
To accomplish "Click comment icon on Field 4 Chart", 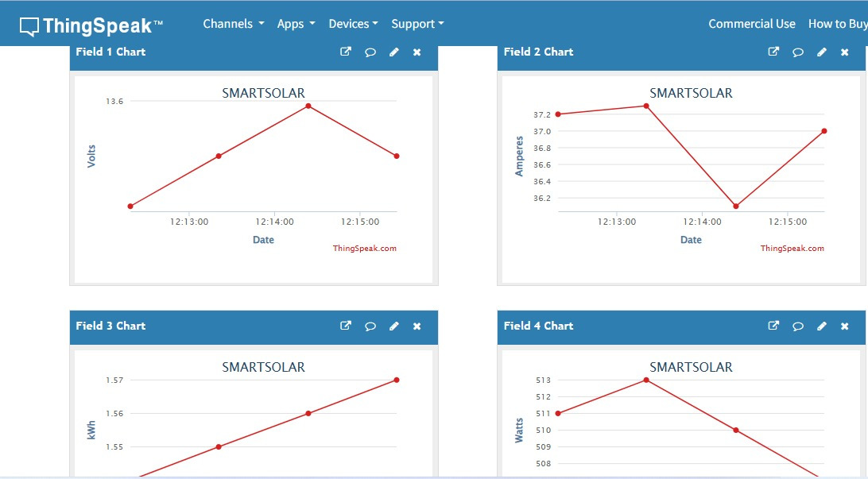I will point(797,326).
